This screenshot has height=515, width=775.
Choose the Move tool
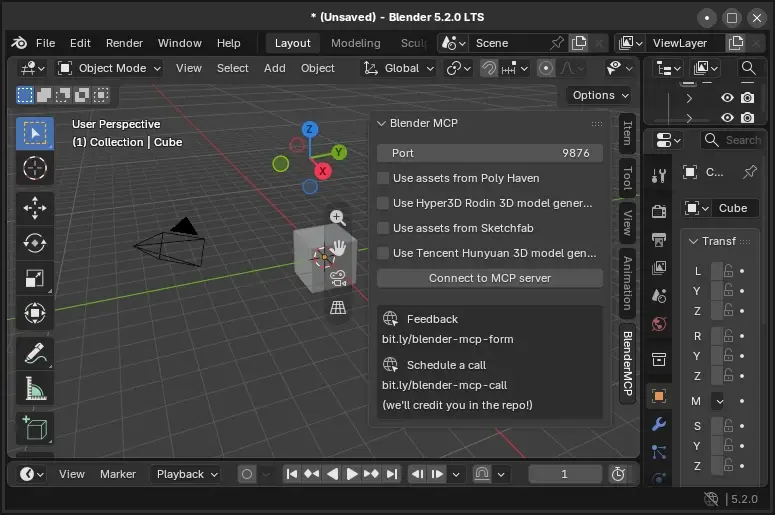tap(35, 208)
